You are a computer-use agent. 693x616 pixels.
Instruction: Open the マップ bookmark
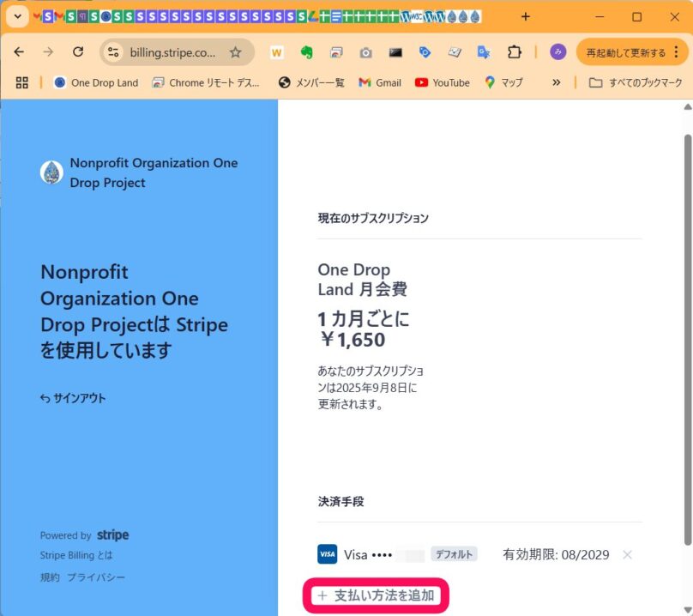tap(503, 82)
